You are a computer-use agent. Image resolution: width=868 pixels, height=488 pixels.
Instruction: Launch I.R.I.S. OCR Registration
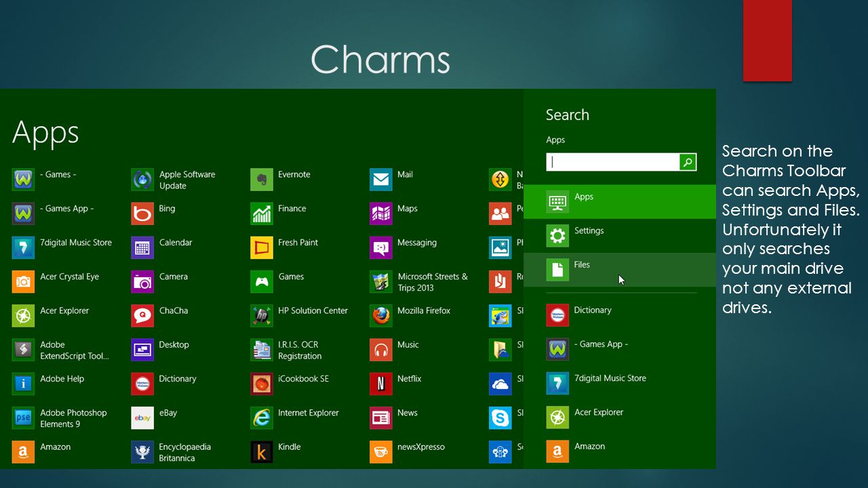pos(287,350)
